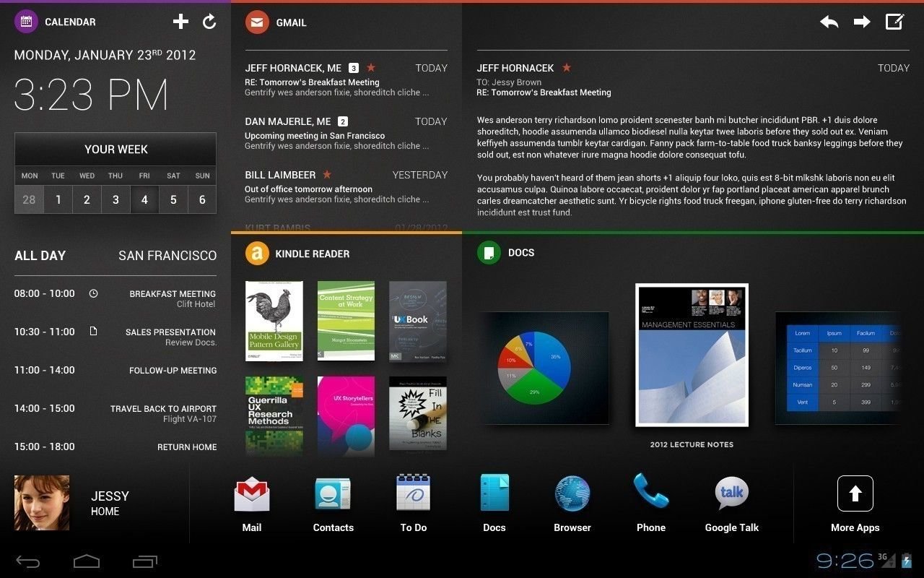
Task: Open the green Docs widget icon
Action: point(489,253)
